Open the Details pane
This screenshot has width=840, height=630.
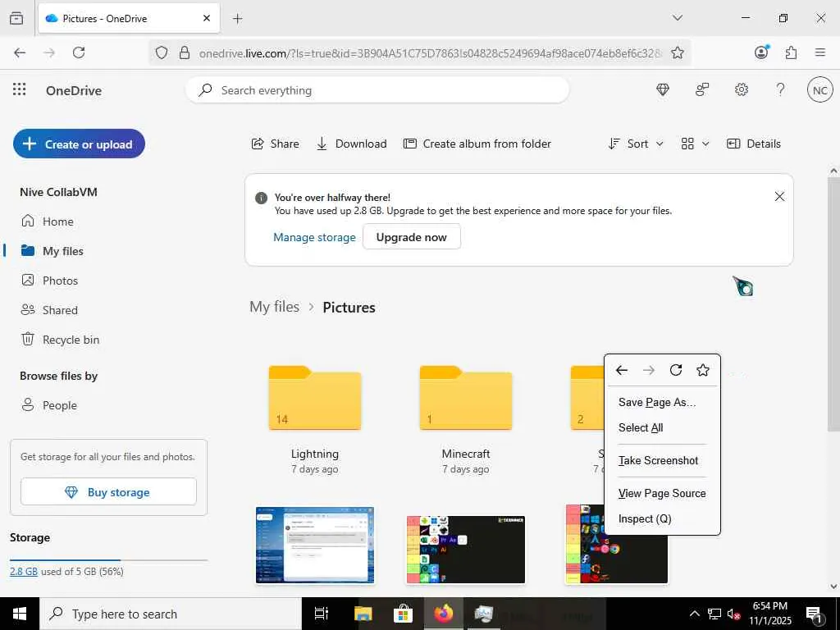(x=754, y=144)
